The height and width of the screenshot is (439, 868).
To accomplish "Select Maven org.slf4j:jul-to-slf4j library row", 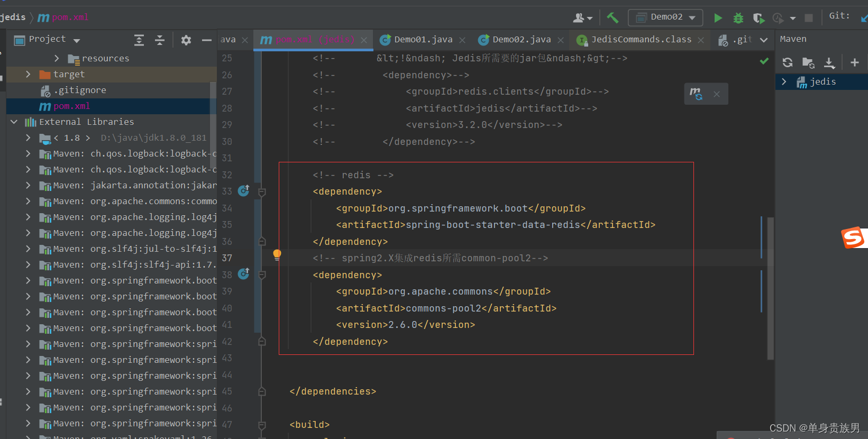I will click(111, 249).
